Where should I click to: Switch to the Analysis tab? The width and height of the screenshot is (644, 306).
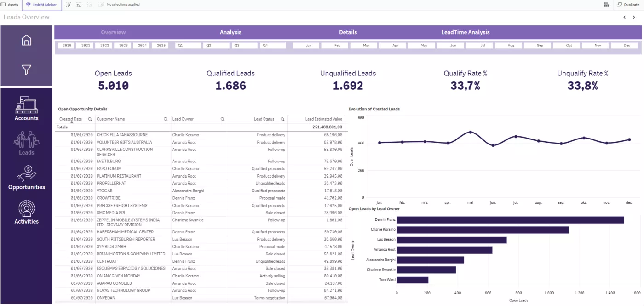pos(230,32)
